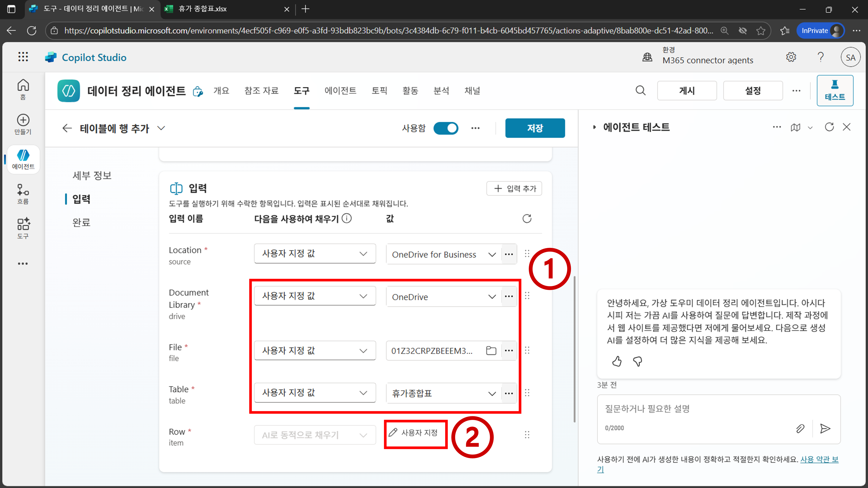868x488 pixels.
Task: Open the 사용 약관 보기 link
Action: (x=819, y=459)
